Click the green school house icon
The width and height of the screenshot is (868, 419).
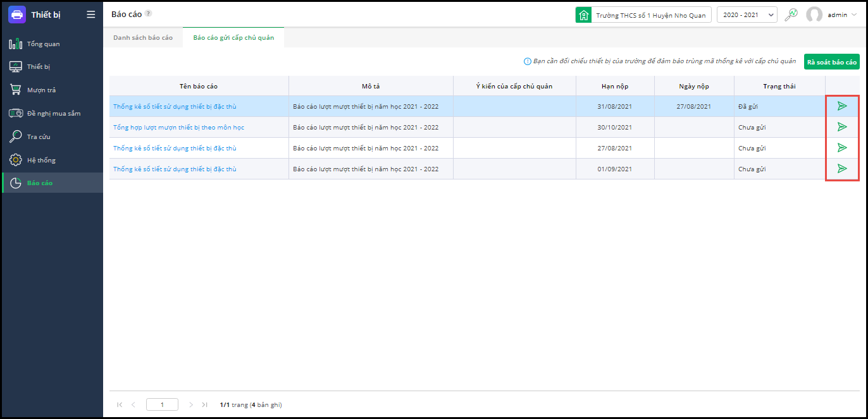point(583,15)
